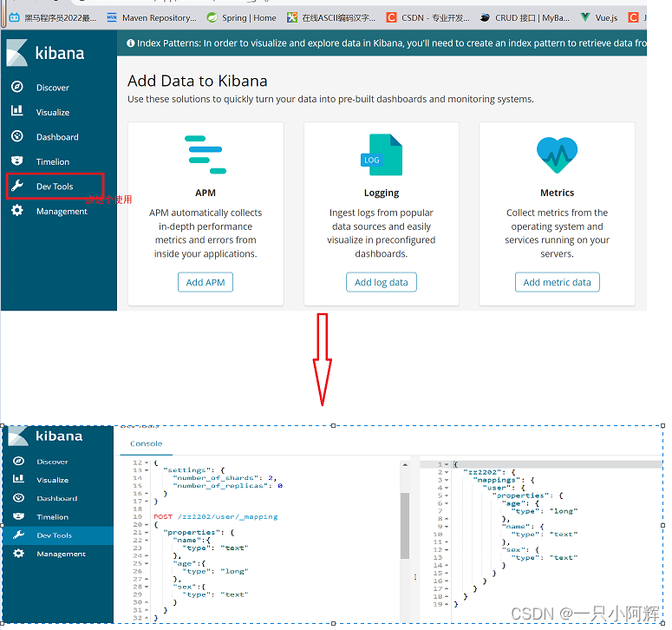Click the "type": "long" line in request editor
Viewport: 672px width, 630px height.
click(x=215, y=571)
